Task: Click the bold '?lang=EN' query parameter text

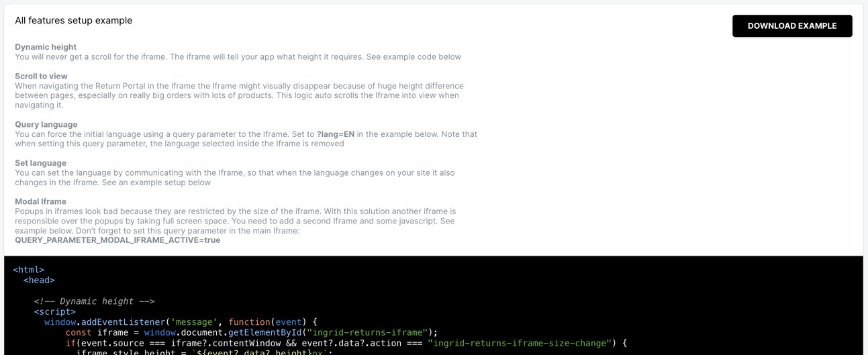Action: [335, 134]
